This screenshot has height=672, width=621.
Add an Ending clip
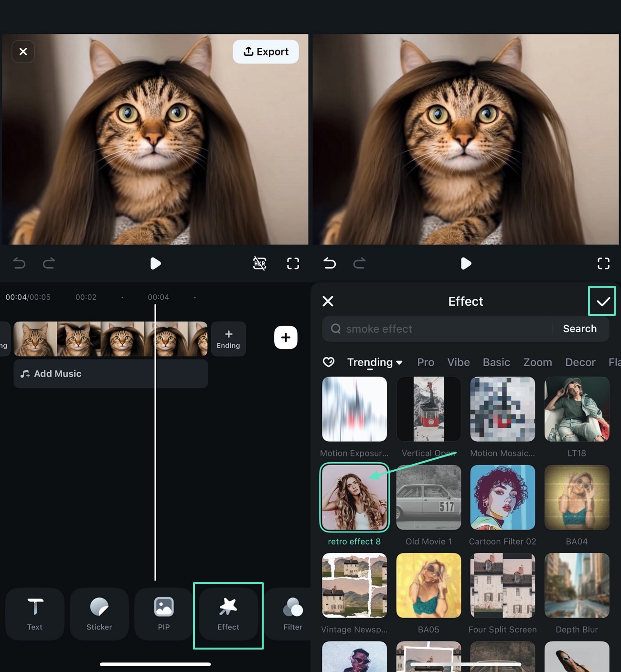point(228,339)
